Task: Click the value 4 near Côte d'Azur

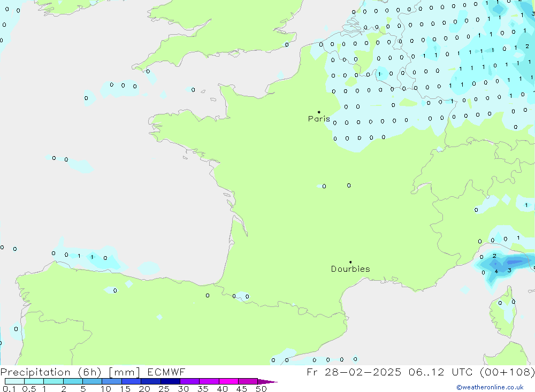Action: 496,272
